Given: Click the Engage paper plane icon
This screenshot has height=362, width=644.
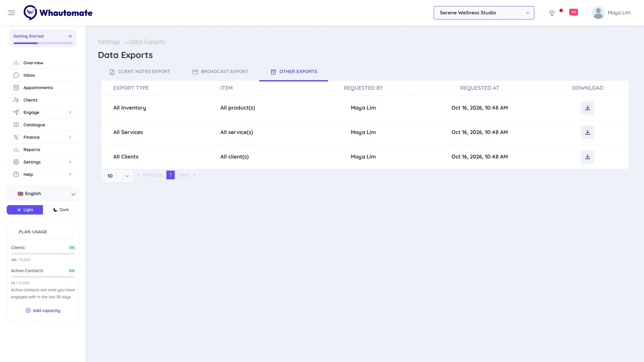Looking at the screenshot, I should pyautogui.click(x=16, y=113).
